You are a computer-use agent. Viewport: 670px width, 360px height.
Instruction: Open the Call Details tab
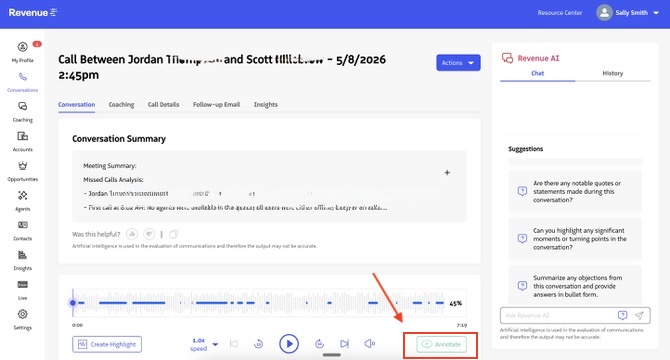coord(163,105)
